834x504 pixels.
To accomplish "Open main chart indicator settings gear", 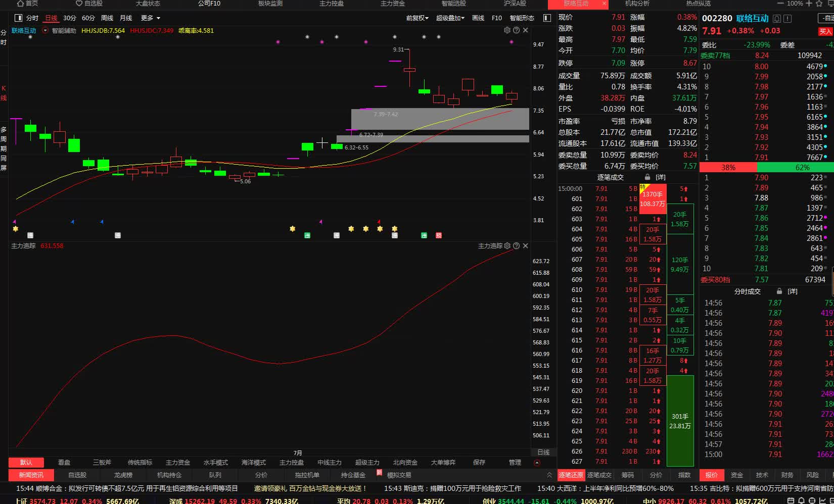I will (507, 30).
